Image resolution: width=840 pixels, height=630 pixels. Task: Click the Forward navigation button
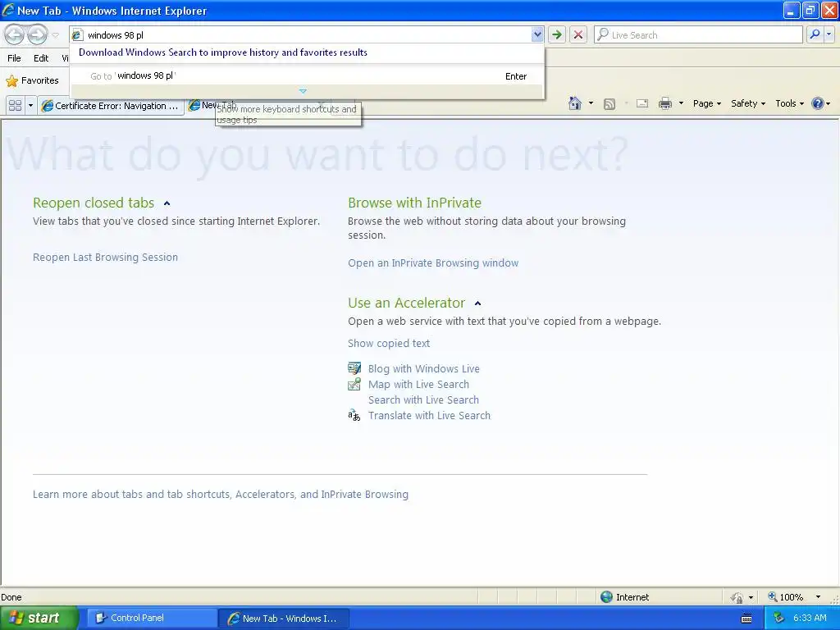(x=37, y=34)
